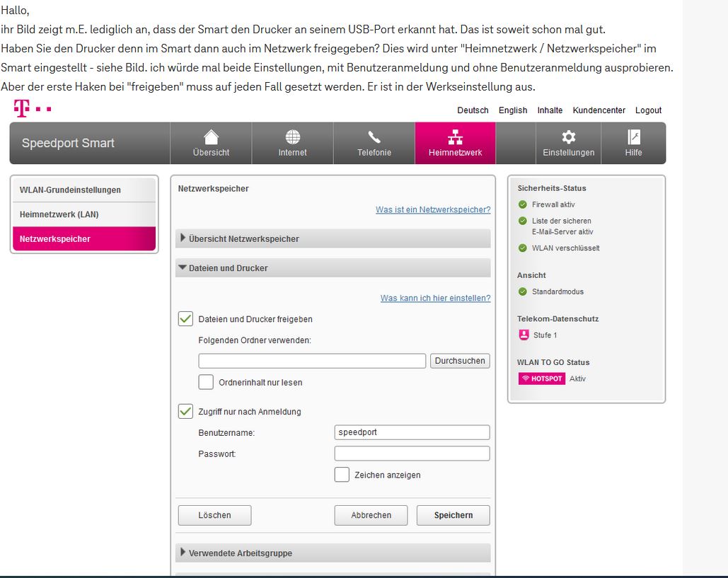Image resolution: width=728 pixels, height=578 pixels.
Task: Click the Telekom T logo
Action: pos(32,108)
